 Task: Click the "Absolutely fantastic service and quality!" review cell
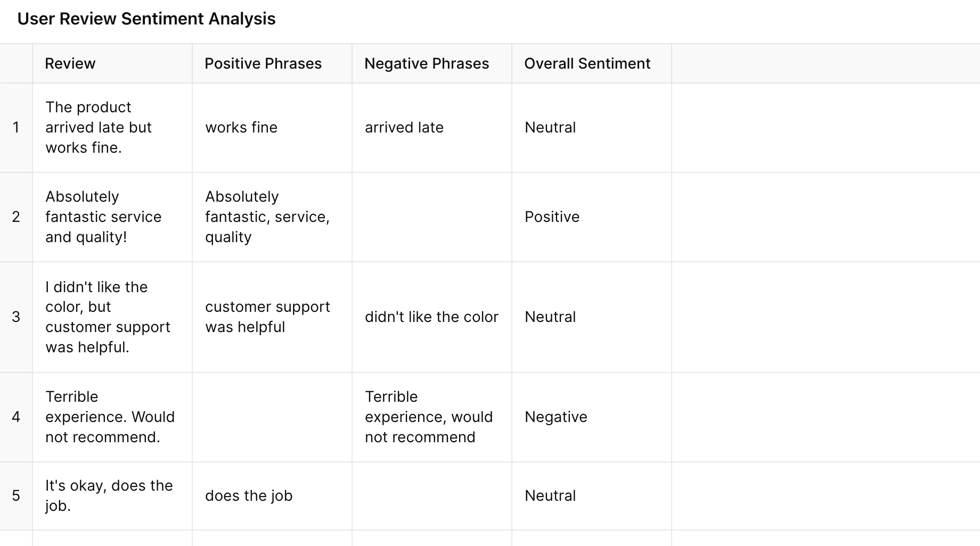pyautogui.click(x=103, y=217)
